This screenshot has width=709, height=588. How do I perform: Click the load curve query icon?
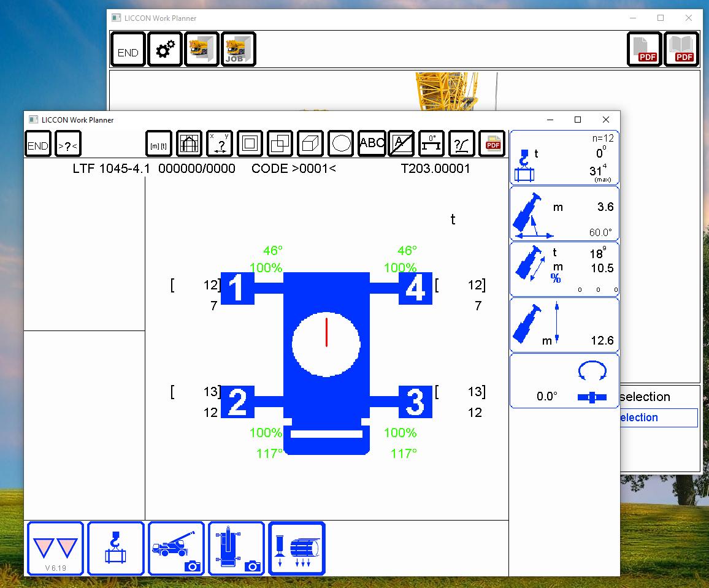[x=462, y=143]
